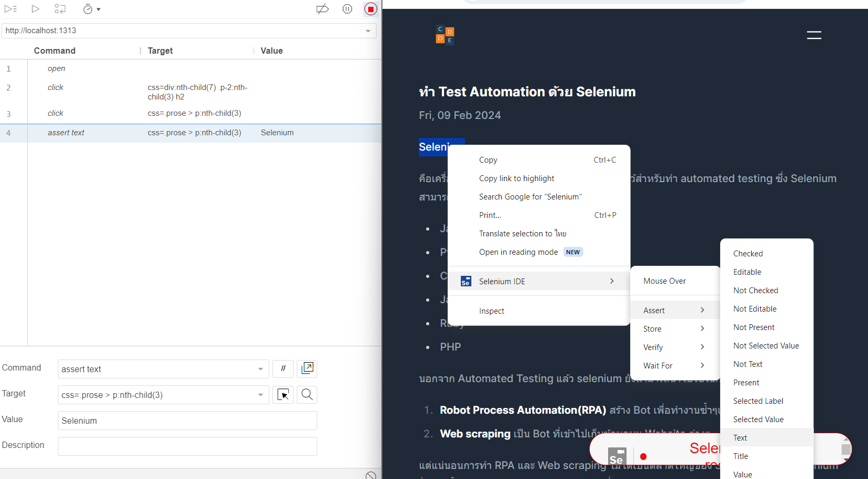This screenshot has width=868, height=479.
Task: Click the Find target in page magnifier
Action: (307, 394)
